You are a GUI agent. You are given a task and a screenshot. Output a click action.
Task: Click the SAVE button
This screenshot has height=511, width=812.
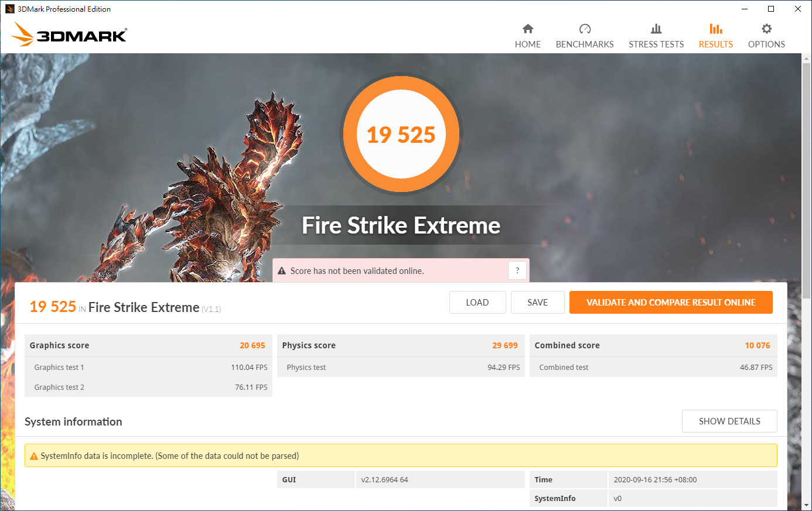pos(538,303)
